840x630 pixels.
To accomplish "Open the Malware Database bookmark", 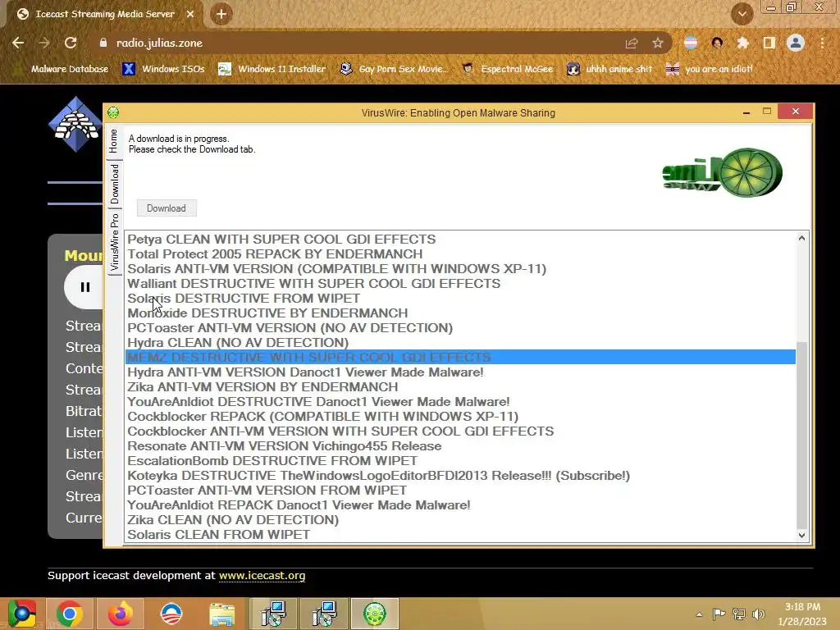I will [63, 69].
